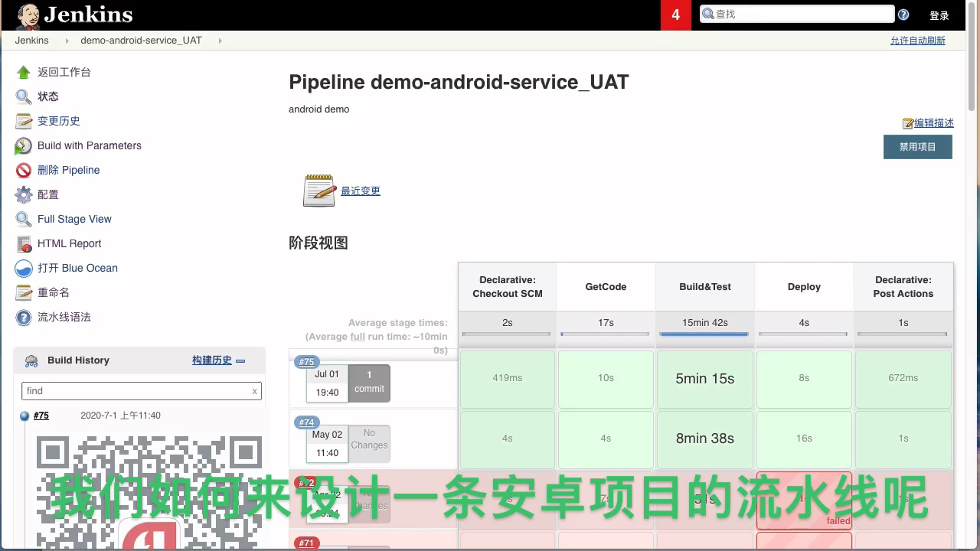This screenshot has height=551, width=980.
Task: Click the 流水线语法 help icon
Action: (x=24, y=317)
